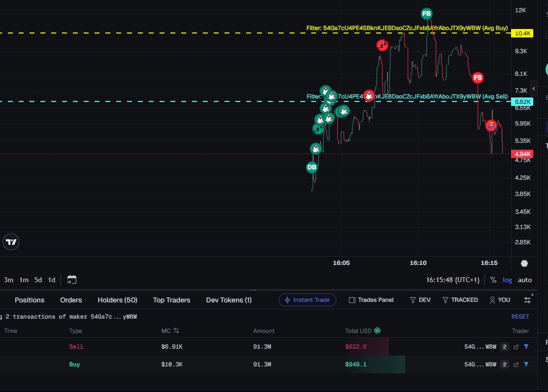Click the cyan 6.82K Avg Sell price label
548x392 pixels.
(522, 102)
